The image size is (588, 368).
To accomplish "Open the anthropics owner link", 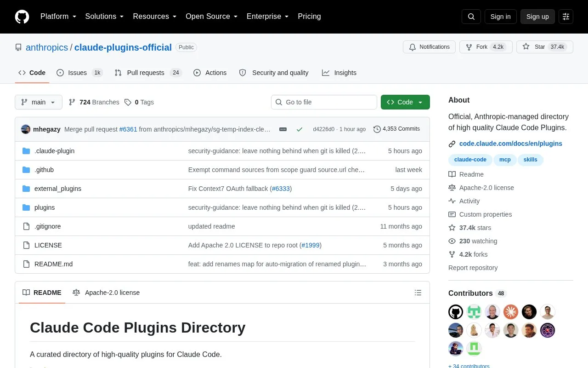I will click(x=47, y=47).
